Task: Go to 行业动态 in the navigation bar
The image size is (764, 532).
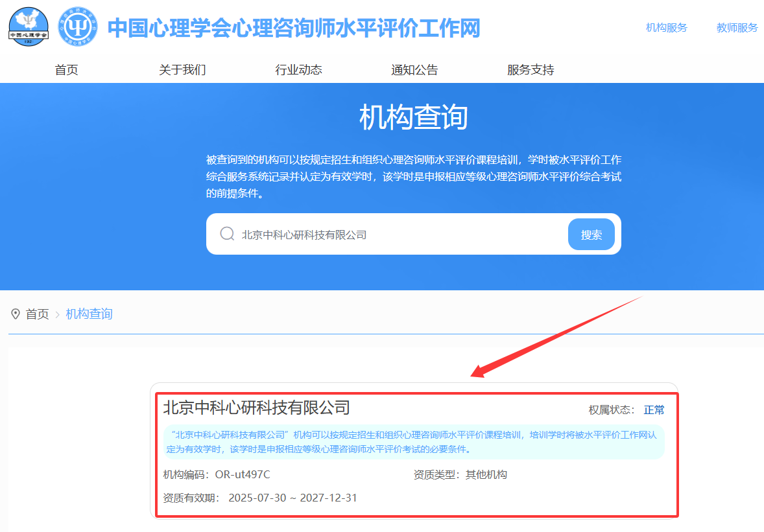Action: pos(298,69)
